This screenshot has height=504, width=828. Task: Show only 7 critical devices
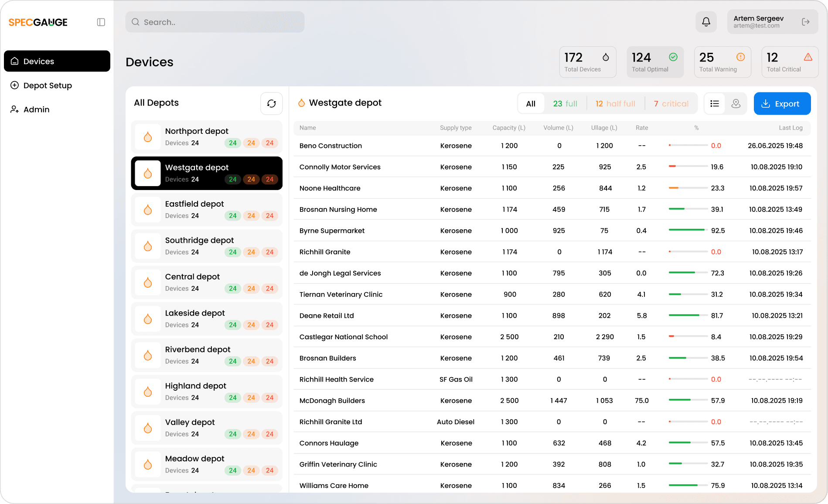pos(671,104)
